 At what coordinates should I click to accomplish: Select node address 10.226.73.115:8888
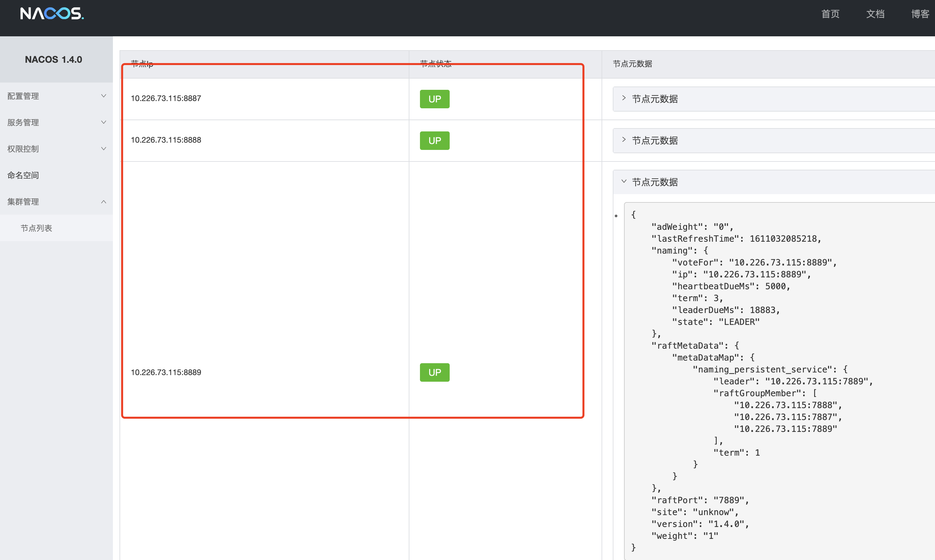click(x=166, y=140)
